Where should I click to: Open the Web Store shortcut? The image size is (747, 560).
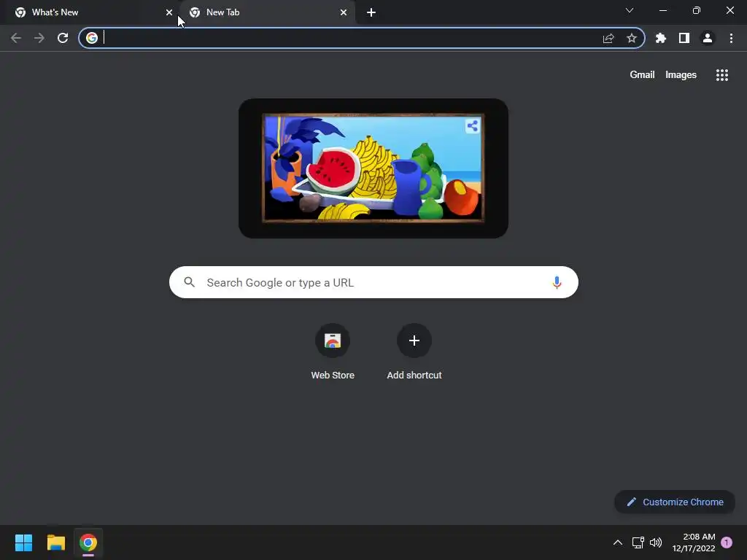click(x=333, y=352)
